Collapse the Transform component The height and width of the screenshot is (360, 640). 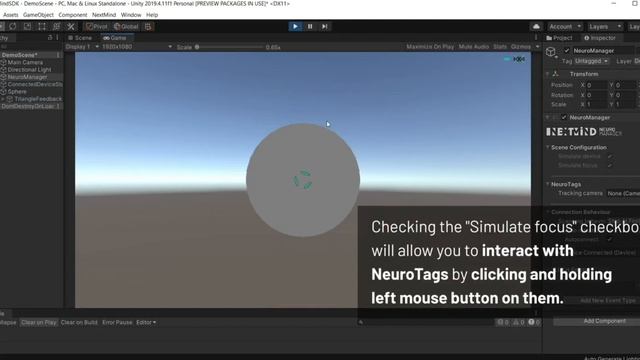(548, 74)
